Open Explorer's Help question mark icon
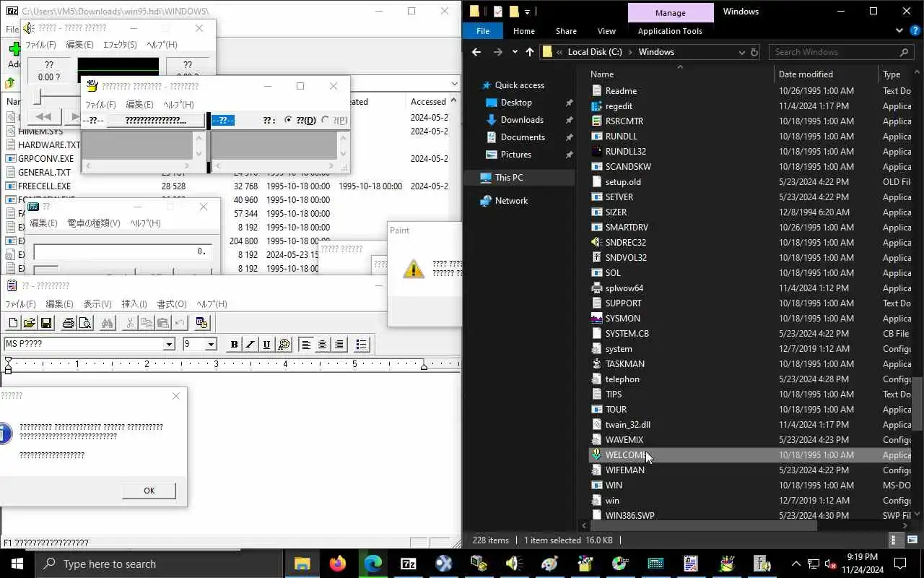Screen dimensions: 924x578 coord(914,30)
